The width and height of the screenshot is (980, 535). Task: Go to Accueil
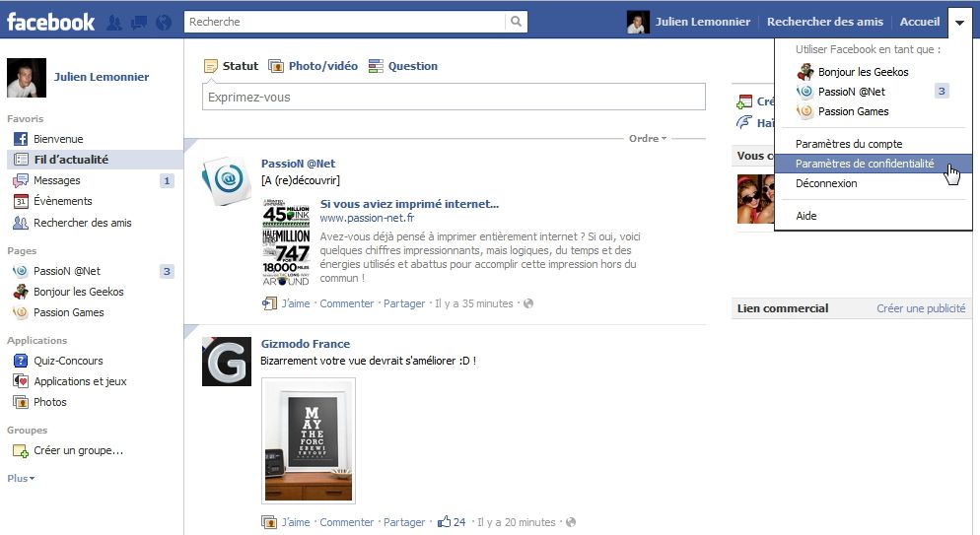(x=920, y=22)
